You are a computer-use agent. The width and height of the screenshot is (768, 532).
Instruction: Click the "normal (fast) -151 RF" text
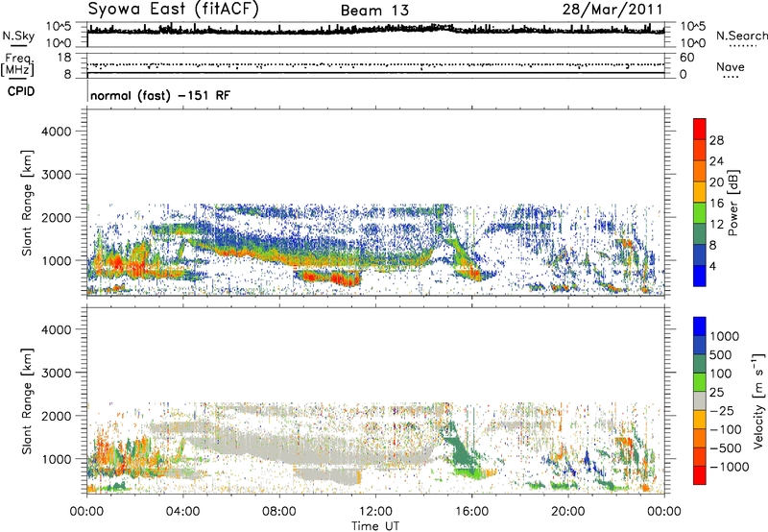pyautogui.click(x=160, y=96)
